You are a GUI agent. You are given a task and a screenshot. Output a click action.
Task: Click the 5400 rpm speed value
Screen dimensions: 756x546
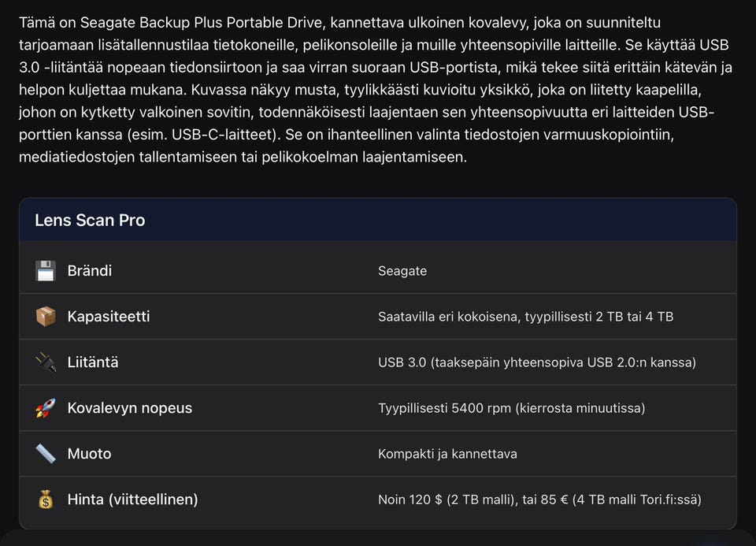(511, 408)
